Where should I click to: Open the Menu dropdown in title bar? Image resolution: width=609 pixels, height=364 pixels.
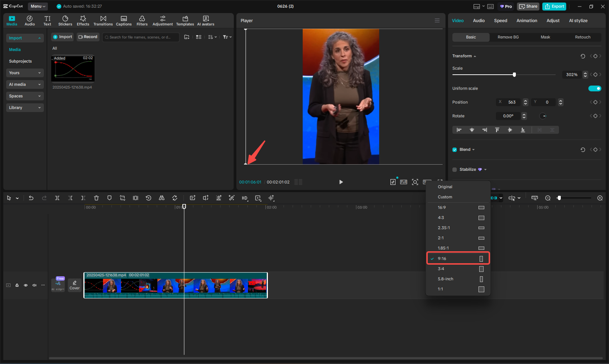point(38,6)
